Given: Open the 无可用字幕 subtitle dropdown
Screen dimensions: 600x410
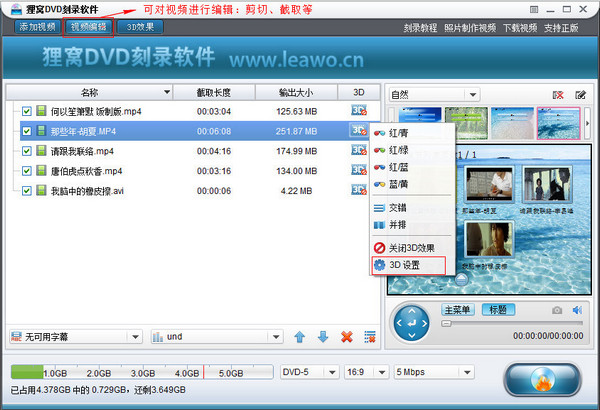Looking at the screenshot, I should pyautogui.click(x=76, y=337).
